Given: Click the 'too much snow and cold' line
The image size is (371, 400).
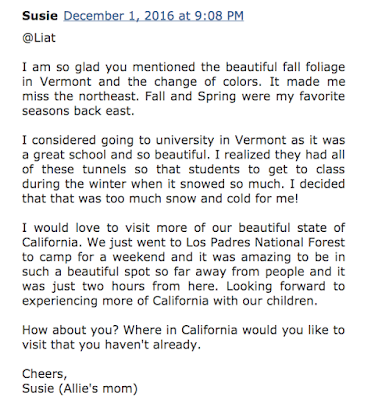Looking at the screenshot, I should pos(160,199).
